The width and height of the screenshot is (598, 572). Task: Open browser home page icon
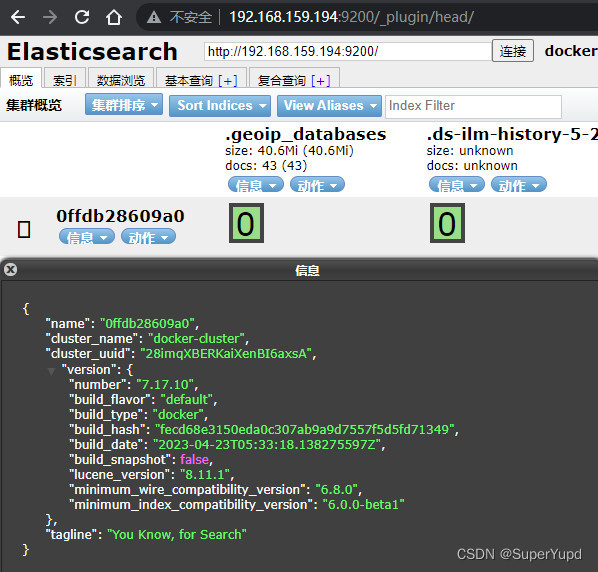114,17
